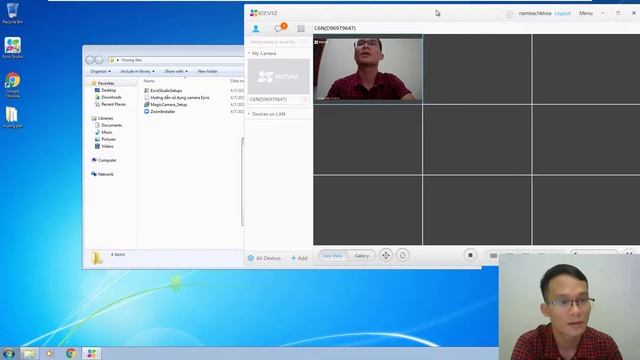Open the Huong dan folder on desktop

tap(12, 118)
